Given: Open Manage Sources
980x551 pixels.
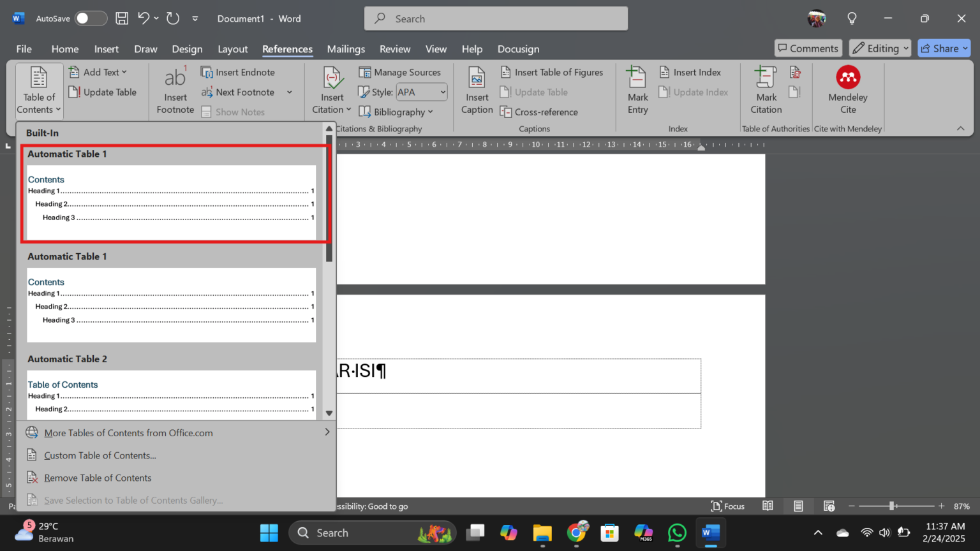Looking at the screenshot, I should (400, 72).
